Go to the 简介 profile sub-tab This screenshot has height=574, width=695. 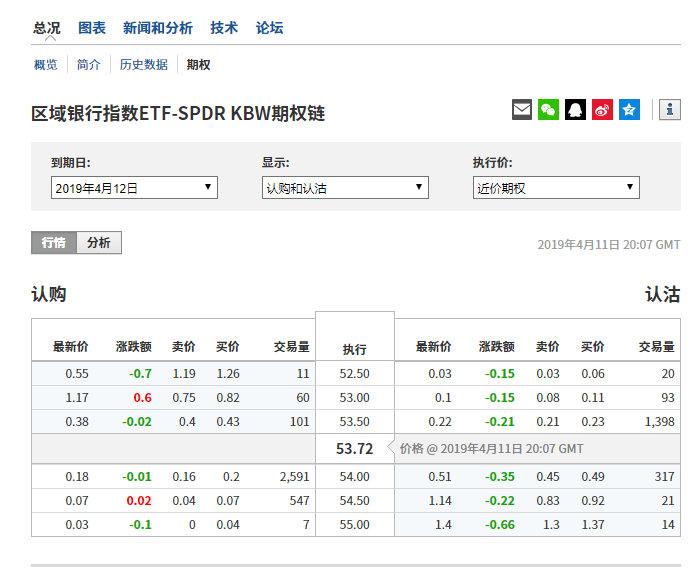tap(89, 65)
